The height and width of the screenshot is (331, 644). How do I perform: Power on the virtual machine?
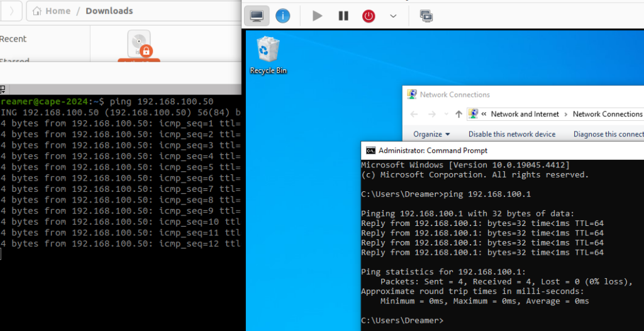[x=317, y=16]
